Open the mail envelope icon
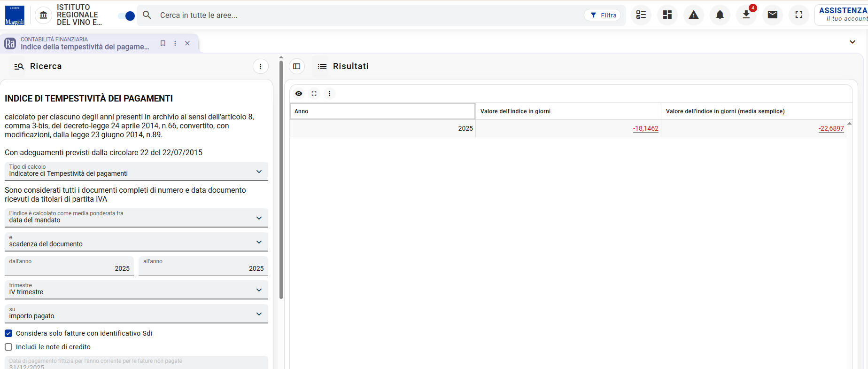The image size is (868, 369). 773,15
